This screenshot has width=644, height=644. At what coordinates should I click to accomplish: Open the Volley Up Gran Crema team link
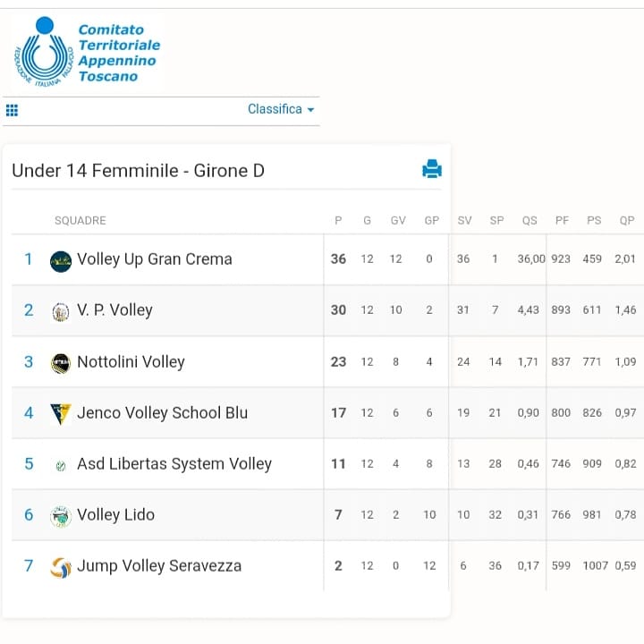point(155,259)
